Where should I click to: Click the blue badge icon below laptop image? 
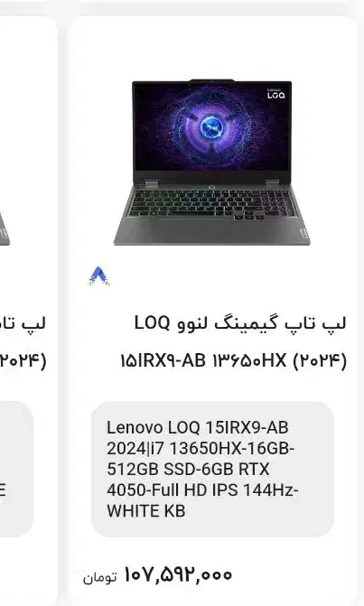98,276
